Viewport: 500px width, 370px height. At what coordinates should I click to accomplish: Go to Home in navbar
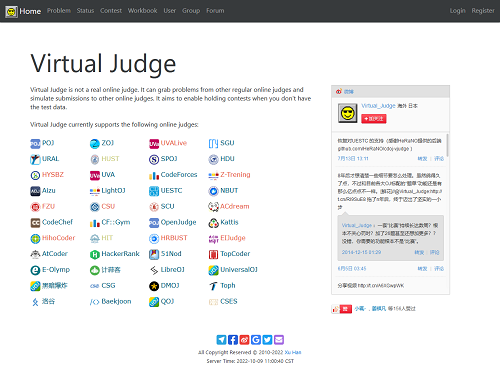30,11
